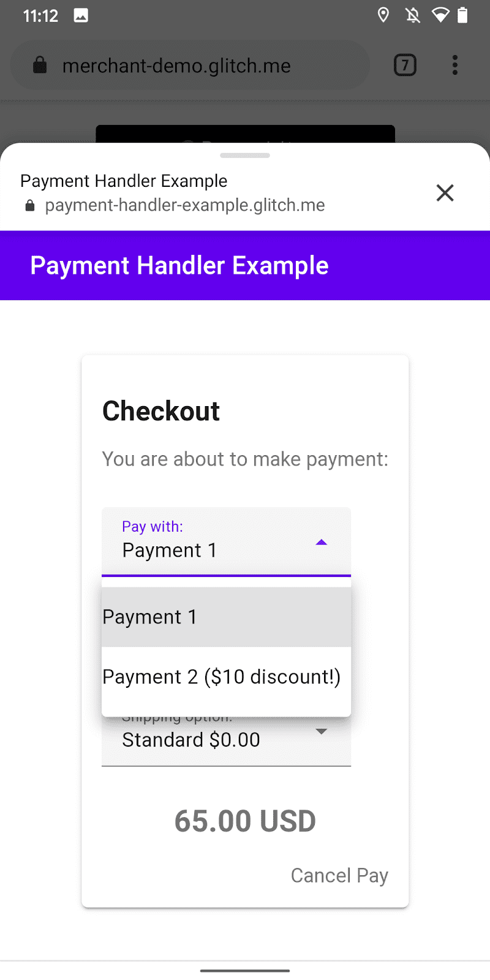
Task: Collapse the Pay with dropdown
Action: coord(321,541)
